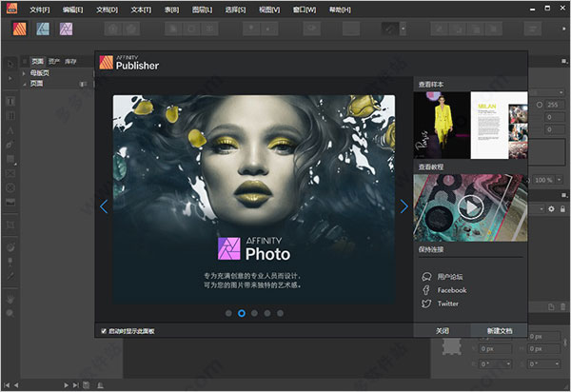Image resolution: width=571 pixels, height=392 pixels.
Task: Select the Move tool in tools panel
Action: tap(10, 64)
